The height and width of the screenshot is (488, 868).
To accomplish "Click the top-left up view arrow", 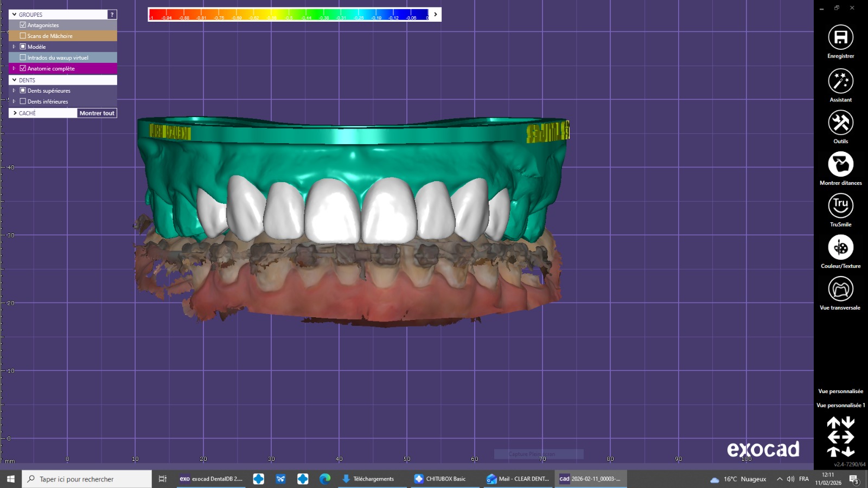I will [x=833, y=422].
